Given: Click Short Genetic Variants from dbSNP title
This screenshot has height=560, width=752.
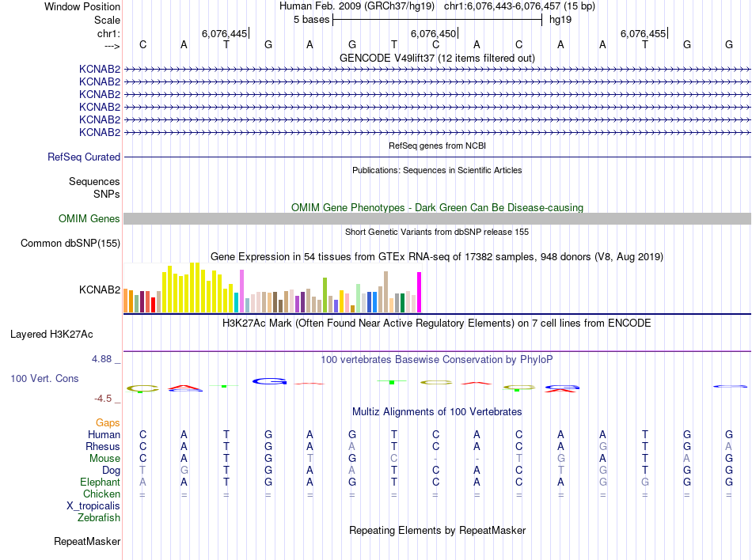Looking at the screenshot, I should [437, 232].
